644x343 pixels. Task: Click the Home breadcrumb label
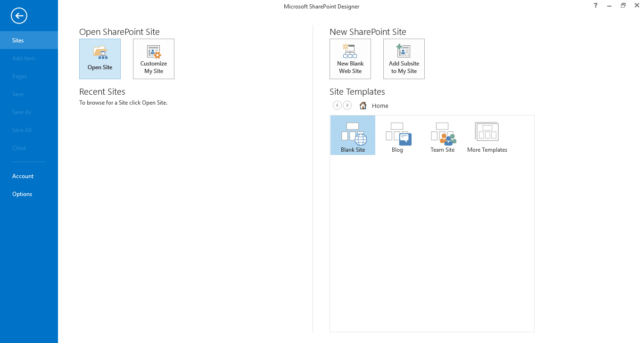click(x=380, y=106)
